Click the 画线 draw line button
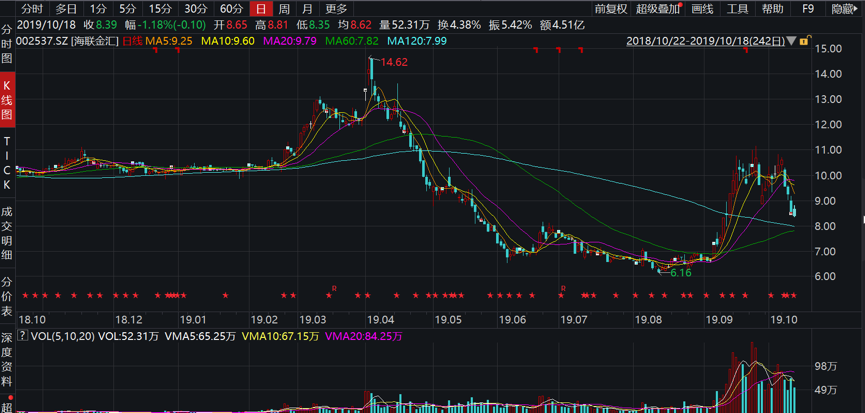The height and width of the screenshot is (413, 865). (x=702, y=8)
